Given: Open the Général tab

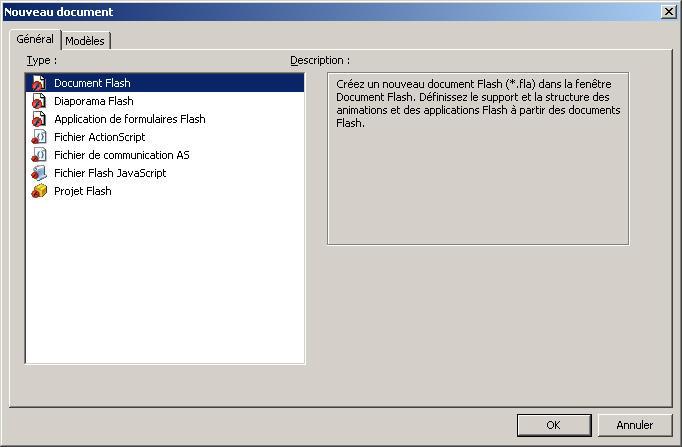Looking at the screenshot, I should 35,39.
